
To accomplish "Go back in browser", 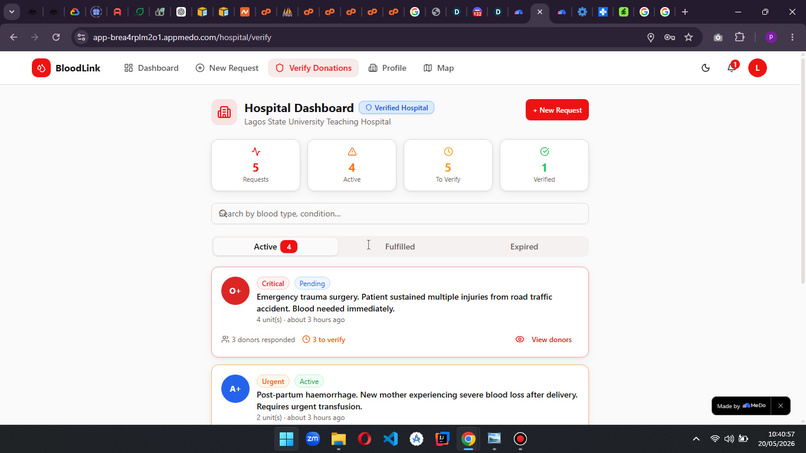I will click(x=14, y=37).
